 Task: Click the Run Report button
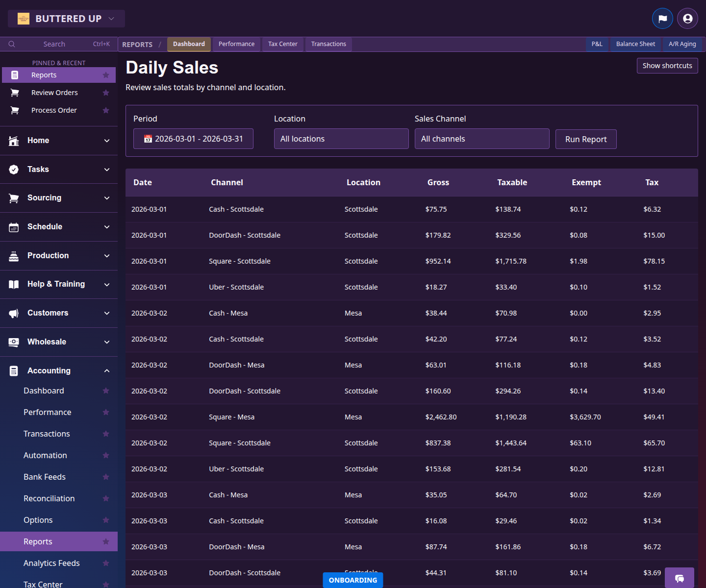coord(586,139)
